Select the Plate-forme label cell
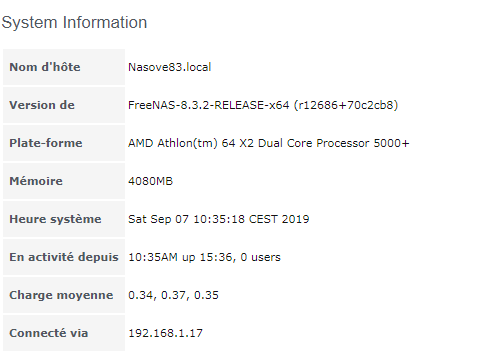 (64, 143)
